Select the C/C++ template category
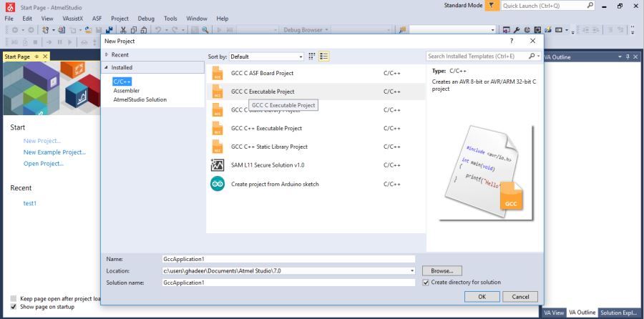The height and width of the screenshot is (319, 644). pyautogui.click(x=122, y=82)
